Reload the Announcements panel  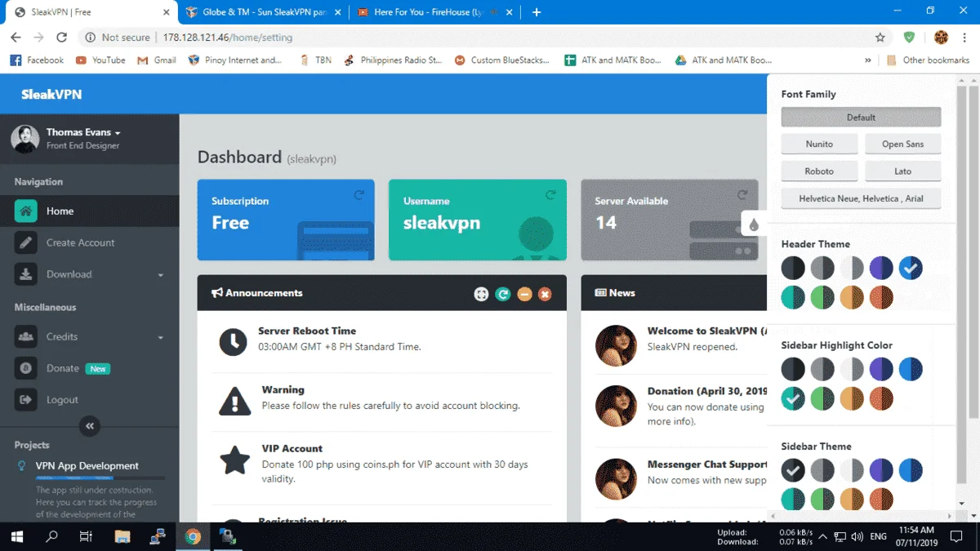tap(503, 294)
